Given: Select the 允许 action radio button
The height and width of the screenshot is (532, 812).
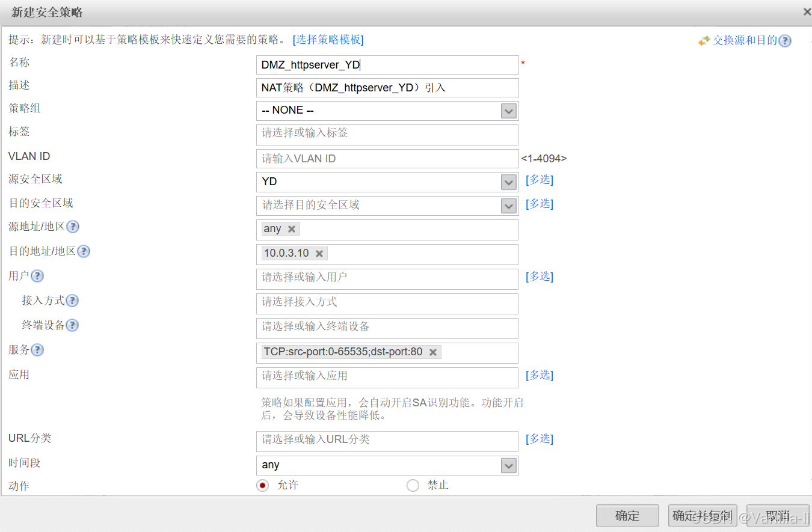Looking at the screenshot, I should click(x=262, y=485).
